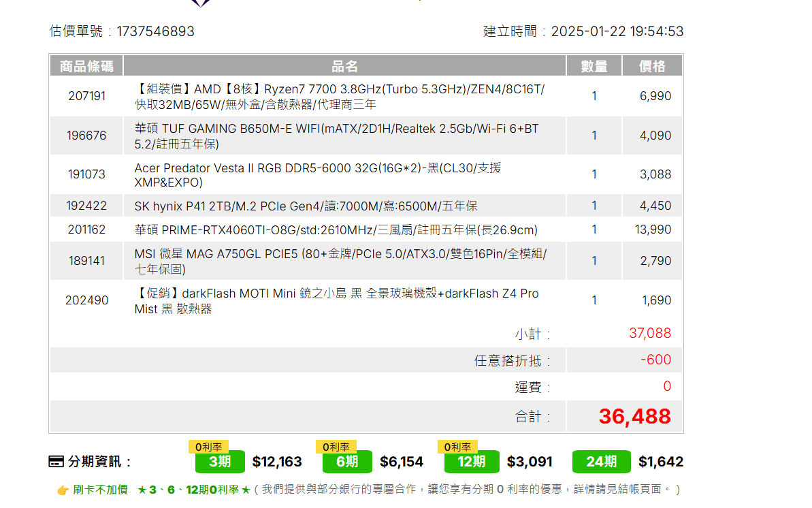Click the 0利率 tag above 12期
This screenshot has width=812, height=508.
pyautogui.click(x=457, y=447)
